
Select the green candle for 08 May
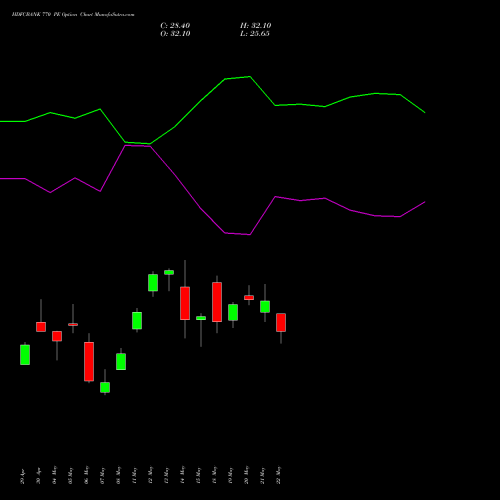[x=121, y=361]
